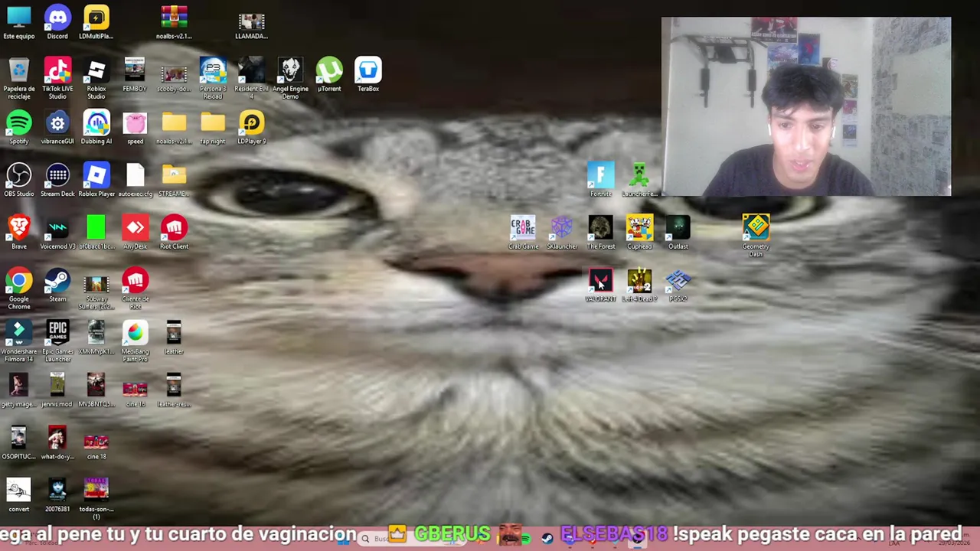Screen dimensions: 980x551
Task: Launch VALORANT shortcut
Action: [601, 285]
